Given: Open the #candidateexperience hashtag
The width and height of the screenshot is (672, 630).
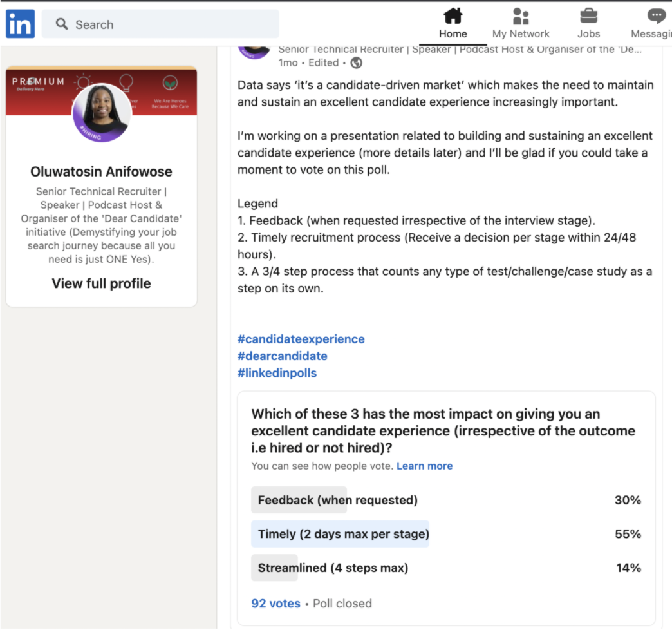Looking at the screenshot, I should [x=301, y=339].
